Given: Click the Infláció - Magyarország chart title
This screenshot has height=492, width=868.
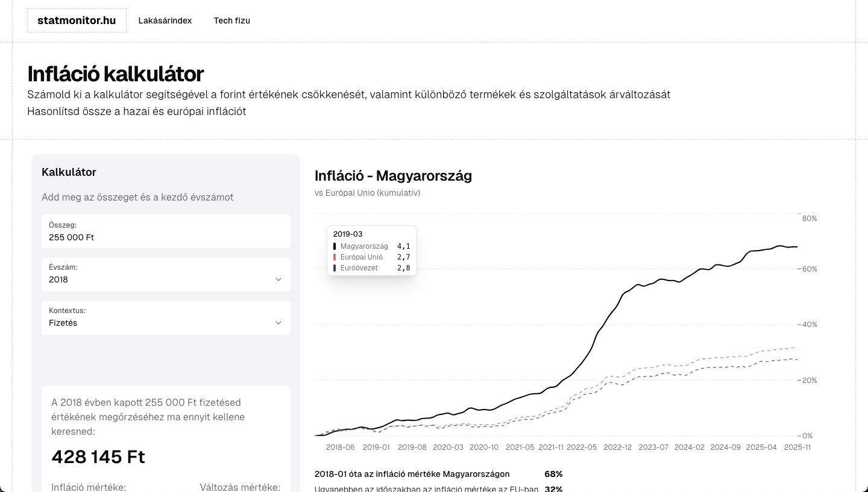Looking at the screenshot, I should (x=393, y=176).
